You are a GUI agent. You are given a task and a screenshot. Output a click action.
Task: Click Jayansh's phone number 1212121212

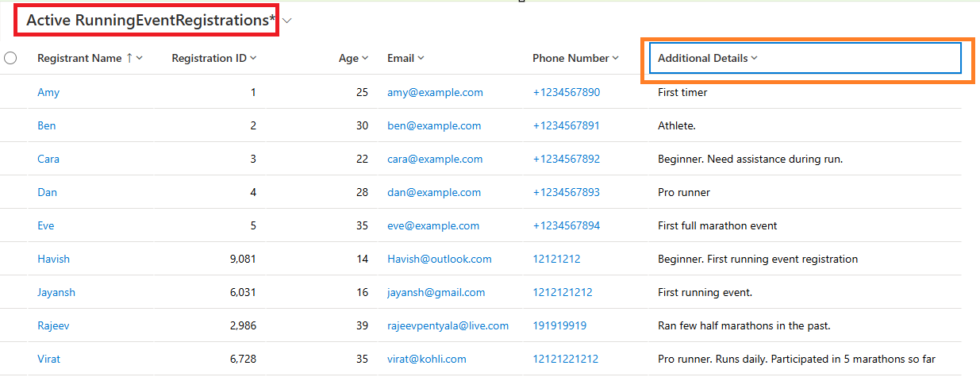(563, 292)
